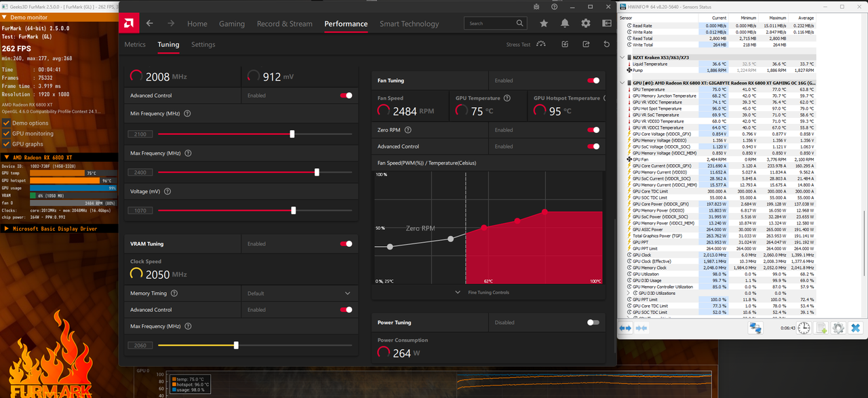This screenshot has height=398, width=868.
Task: Open the Memory Timing dropdown
Action: [299, 294]
